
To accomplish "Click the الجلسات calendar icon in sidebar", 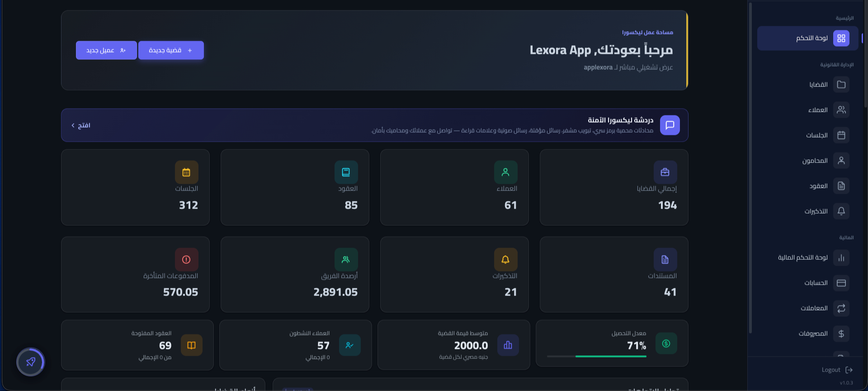I will (x=841, y=135).
